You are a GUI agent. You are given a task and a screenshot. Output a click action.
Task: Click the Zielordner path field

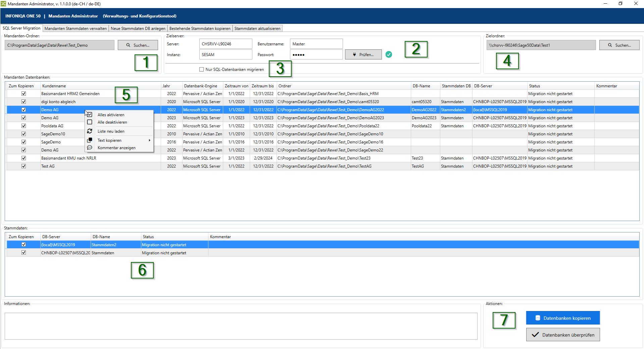tap(541, 45)
